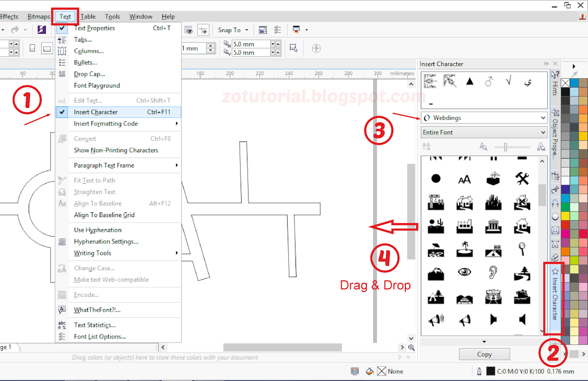Click the treat-as-filled icon in property bar
Viewport: 588px width, 381px height.
point(293,48)
